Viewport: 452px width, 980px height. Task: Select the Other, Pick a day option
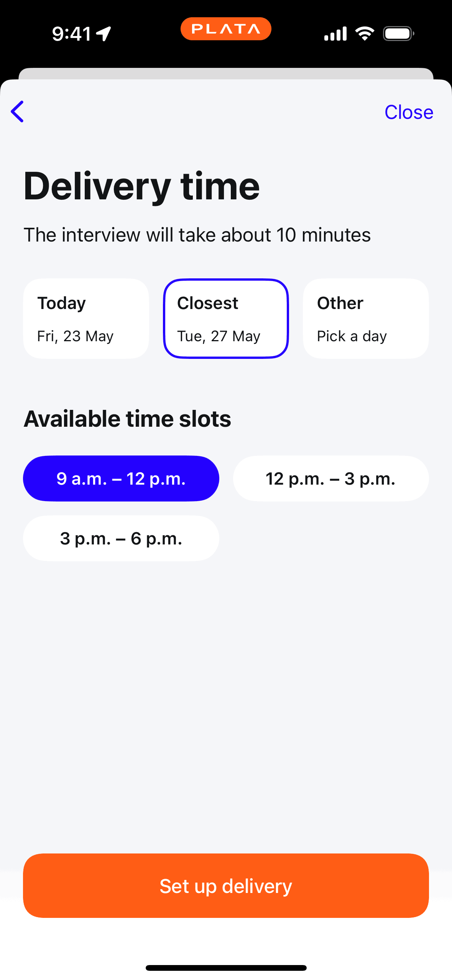(x=365, y=319)
